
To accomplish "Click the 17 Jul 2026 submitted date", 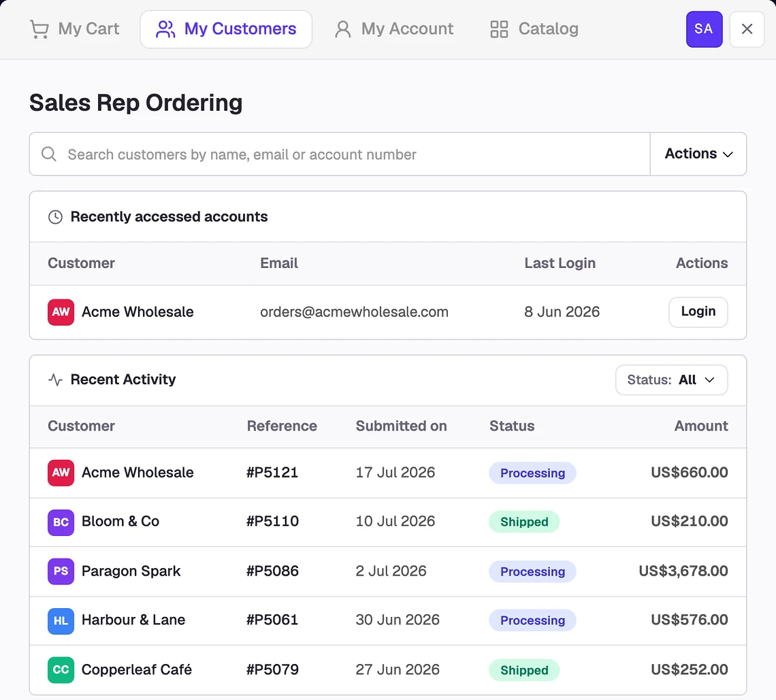I will 395,472.
